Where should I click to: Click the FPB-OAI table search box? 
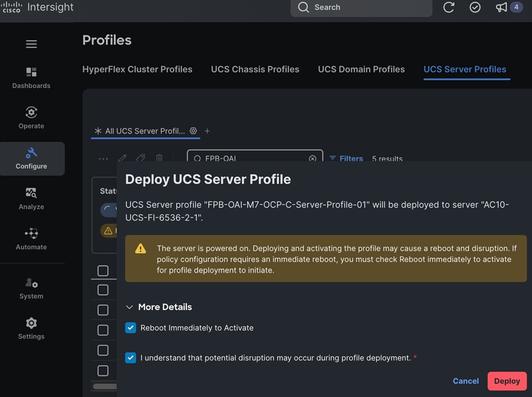click(x=255, y=156)
